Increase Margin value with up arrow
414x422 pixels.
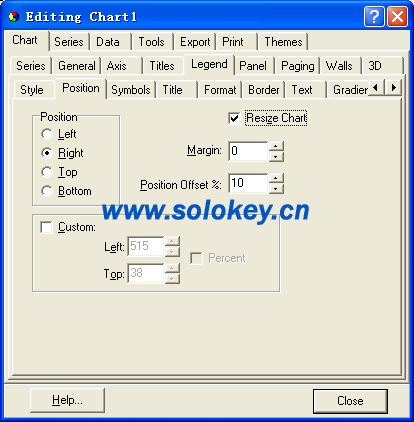click(276, 146)
